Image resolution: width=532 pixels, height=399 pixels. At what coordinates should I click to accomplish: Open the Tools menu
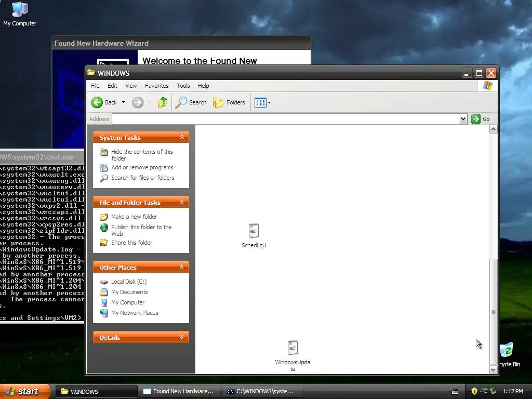coord(183,86)
